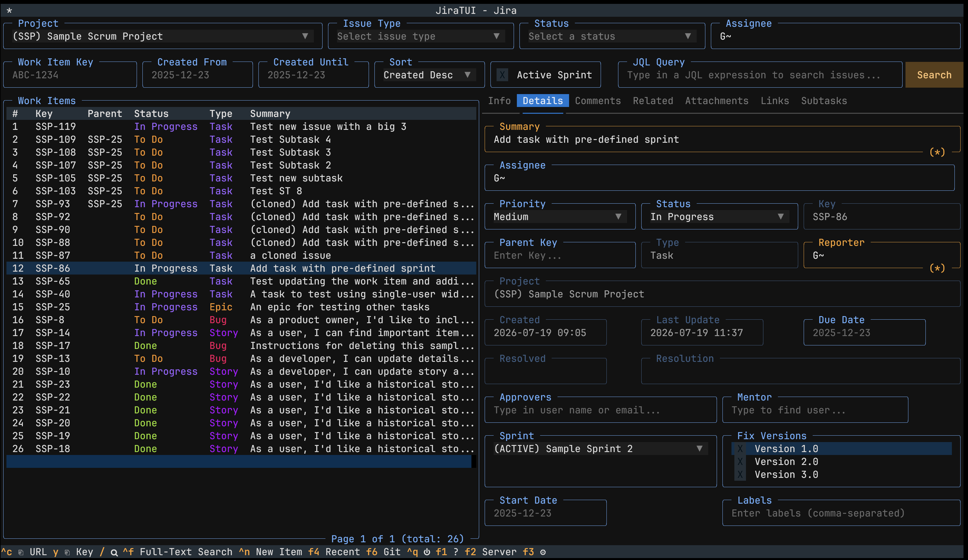Focus the Created From date field
This screenshot has height=560, width=968.
coord(198,75)
